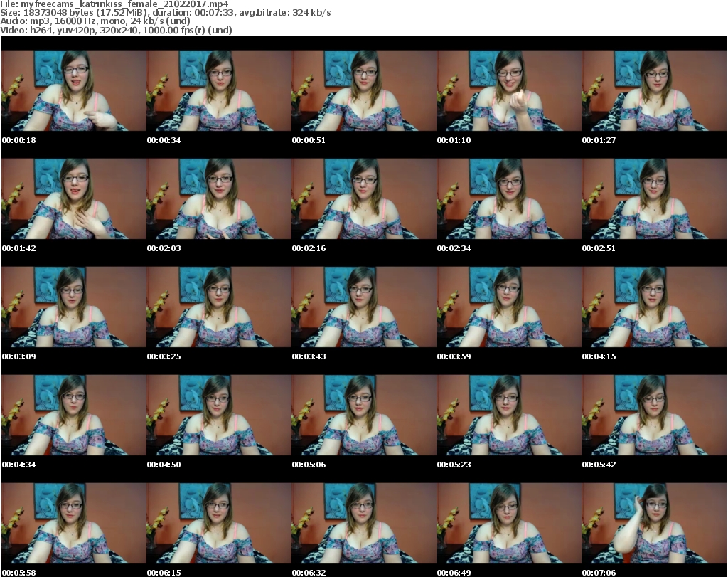This screenshot has height=577, width=728.
Task: Click the 00:01:10 timestamp label
Action: (x=454, y=140)
